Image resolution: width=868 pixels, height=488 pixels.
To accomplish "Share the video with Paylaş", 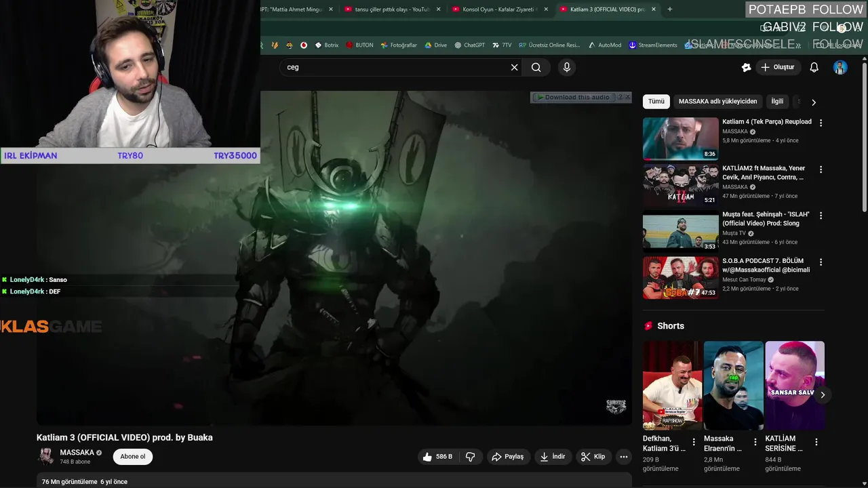I will [507, 457].
